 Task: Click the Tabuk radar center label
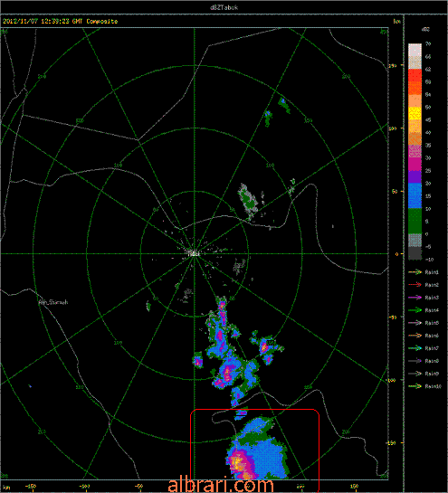coord(193,253)
